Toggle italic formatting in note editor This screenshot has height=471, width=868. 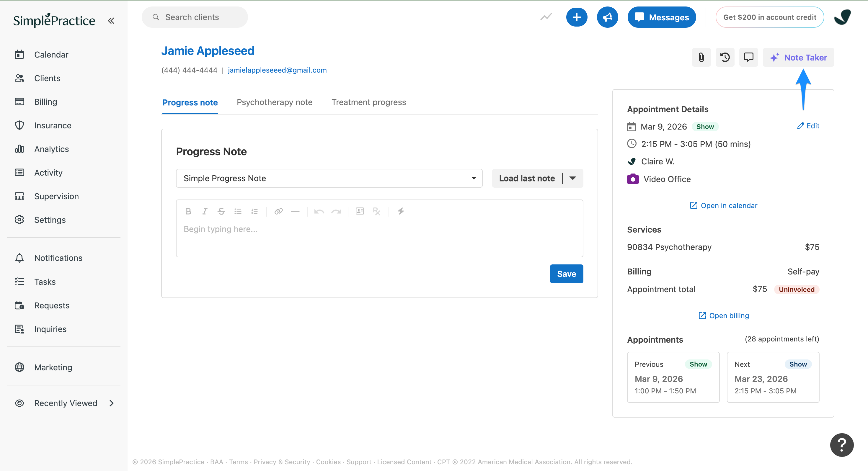tap(205, 211)
